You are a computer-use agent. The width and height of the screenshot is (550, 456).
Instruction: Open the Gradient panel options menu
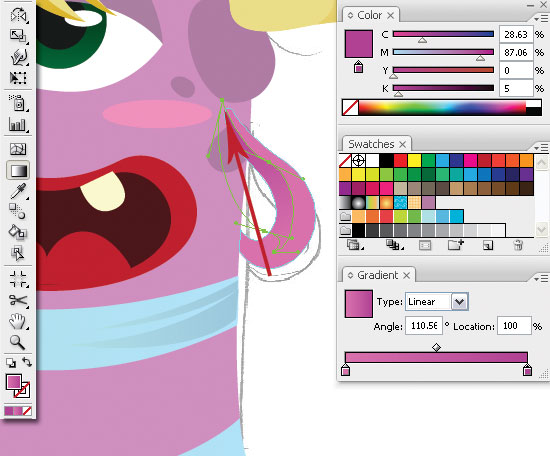point(541,279)
